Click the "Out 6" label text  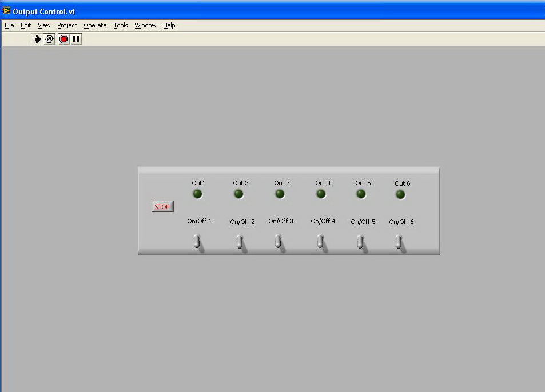click(402, 183)
